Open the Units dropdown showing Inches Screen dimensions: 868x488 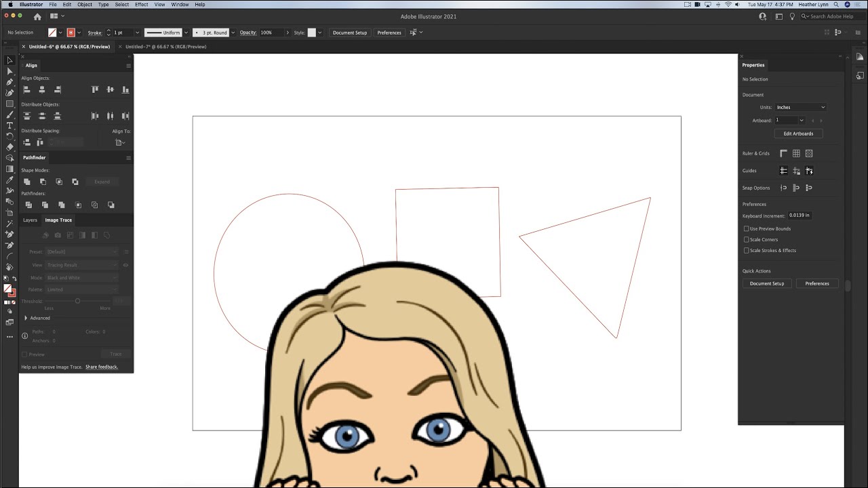(801, 107)
